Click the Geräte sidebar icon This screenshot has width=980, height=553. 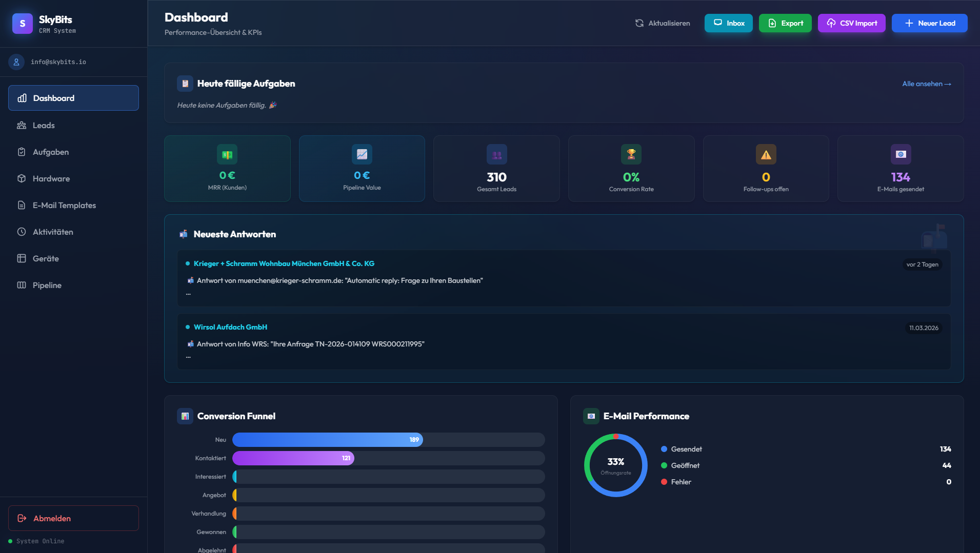tap(21, 258)
